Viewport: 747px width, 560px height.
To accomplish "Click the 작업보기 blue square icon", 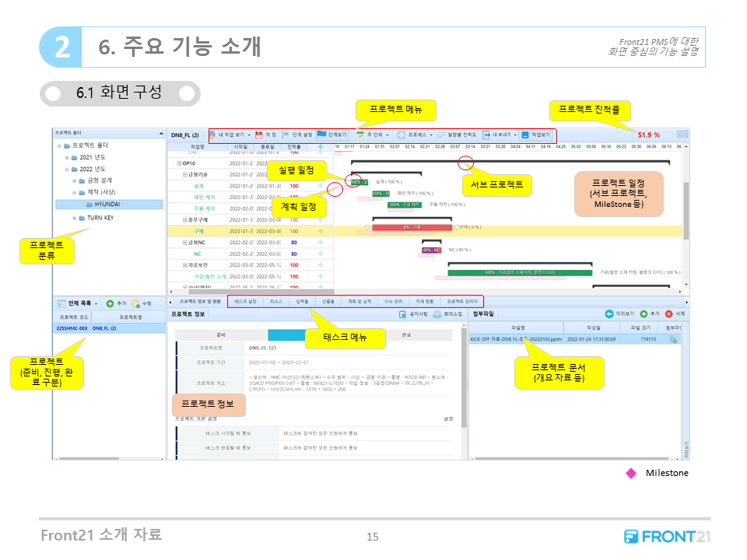I will coord(525,135).
